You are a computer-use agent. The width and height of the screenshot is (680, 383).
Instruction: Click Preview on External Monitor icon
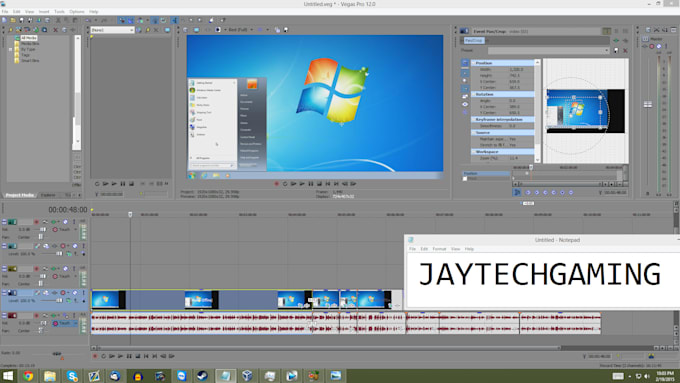[x=196, y=30]
